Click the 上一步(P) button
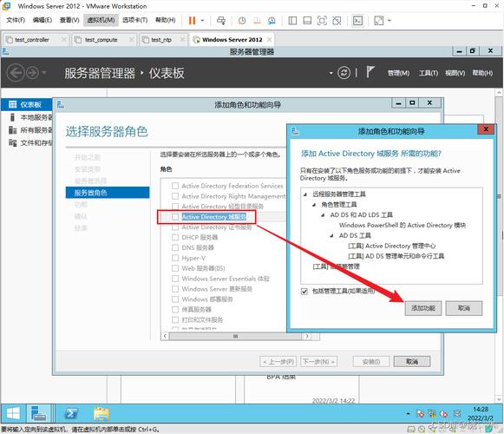The image size is (504, 434). (278, 362)
